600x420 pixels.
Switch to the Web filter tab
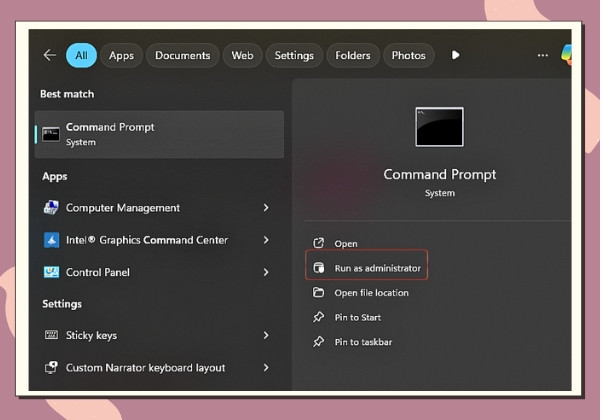[242, 55]
